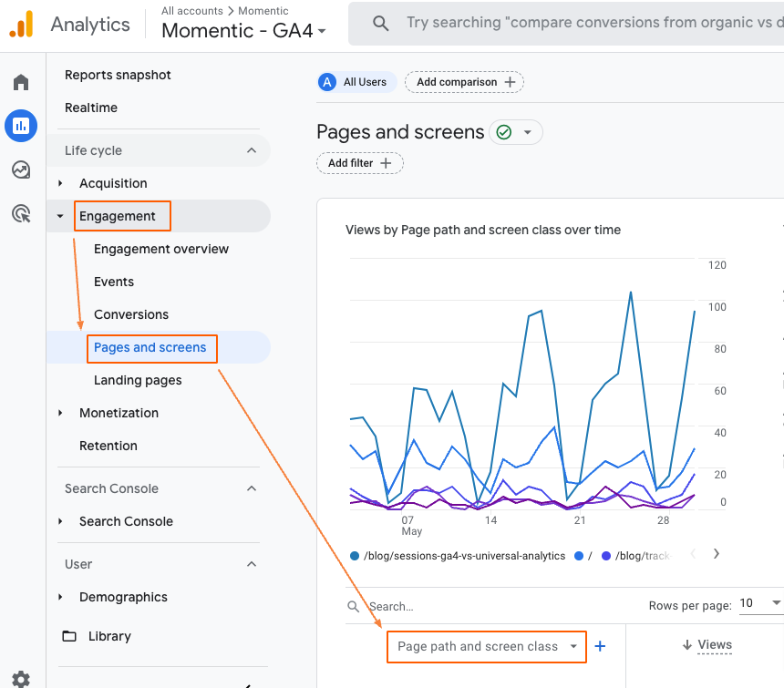
Task: Expand the Acquisition menu arrow
Action: 60,183
